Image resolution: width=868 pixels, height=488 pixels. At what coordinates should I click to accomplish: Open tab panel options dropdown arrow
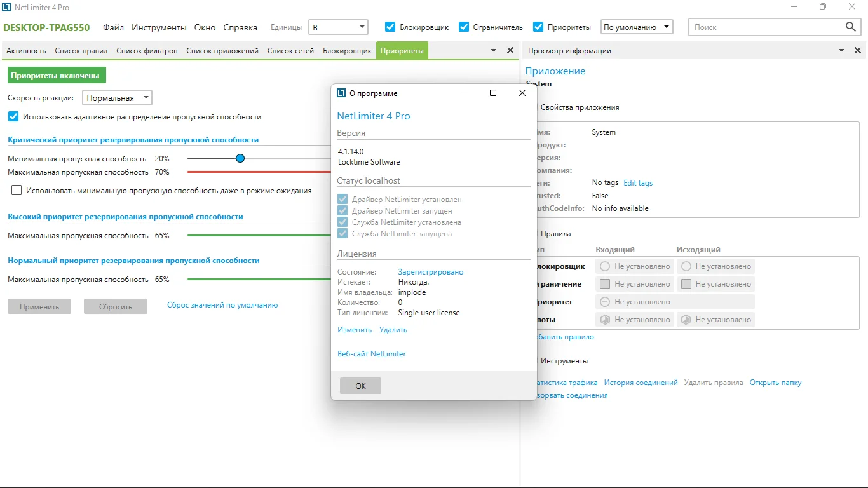click(x=494, y=50)
